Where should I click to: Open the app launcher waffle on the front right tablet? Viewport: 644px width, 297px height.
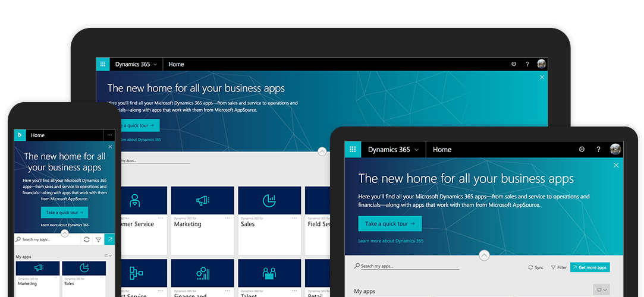point(353,149)
